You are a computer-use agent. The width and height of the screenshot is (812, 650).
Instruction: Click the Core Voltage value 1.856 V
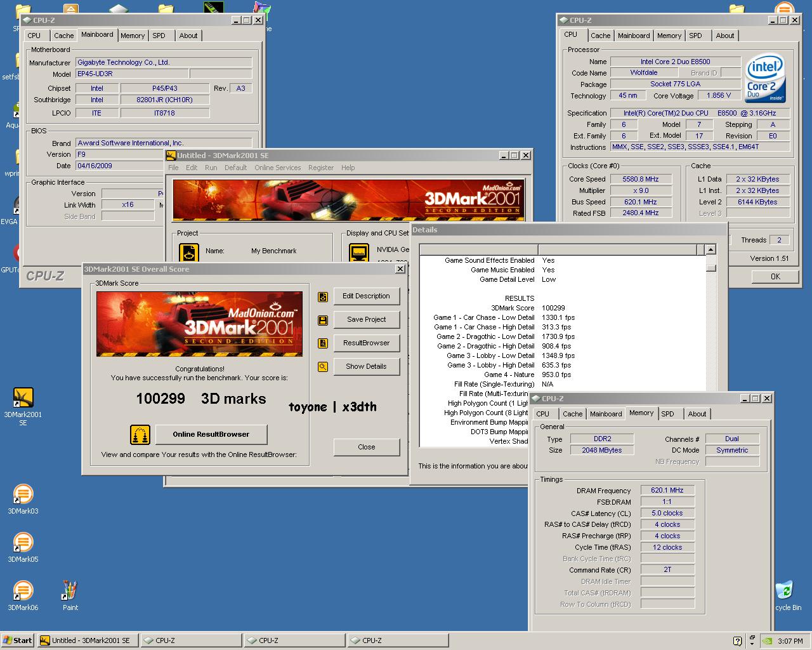719,95
